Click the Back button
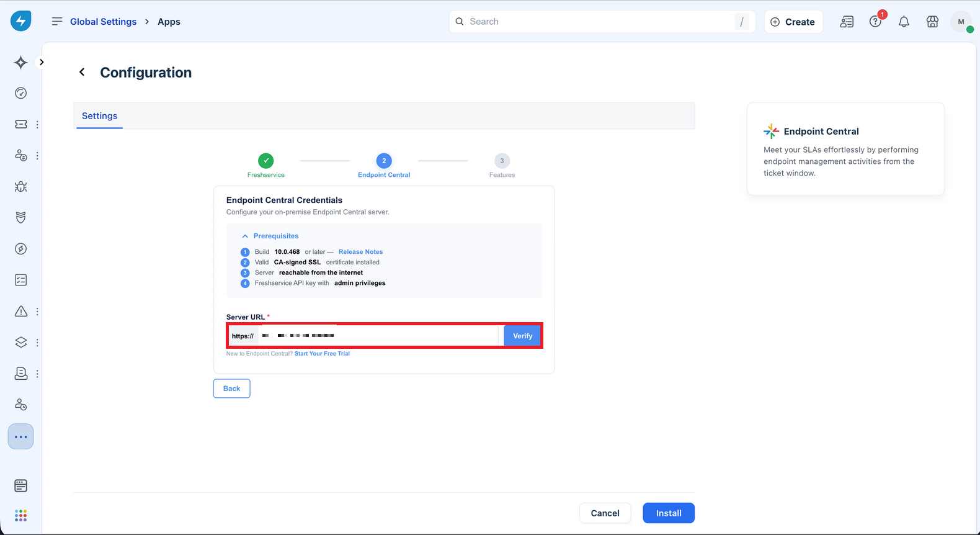 pyautogui.click(x=231, y=389)
